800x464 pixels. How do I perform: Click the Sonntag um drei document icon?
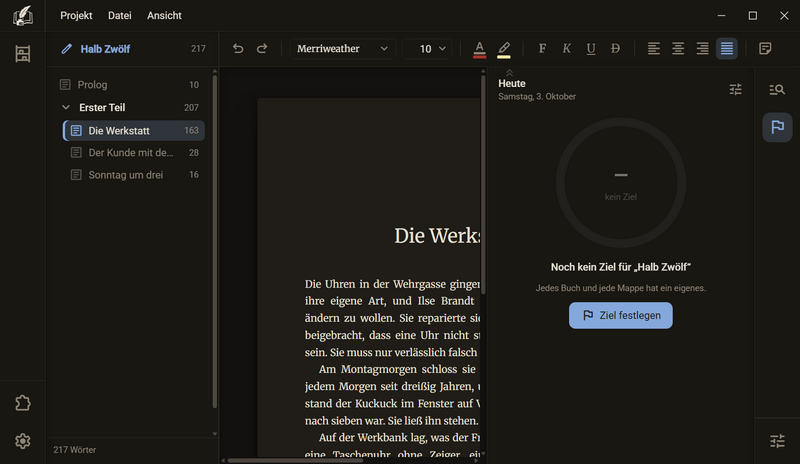(x=76, y=175)
